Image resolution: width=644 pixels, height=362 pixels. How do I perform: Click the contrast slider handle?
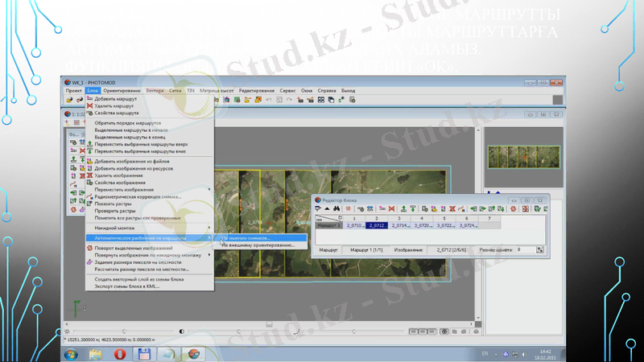pos(238,331)
